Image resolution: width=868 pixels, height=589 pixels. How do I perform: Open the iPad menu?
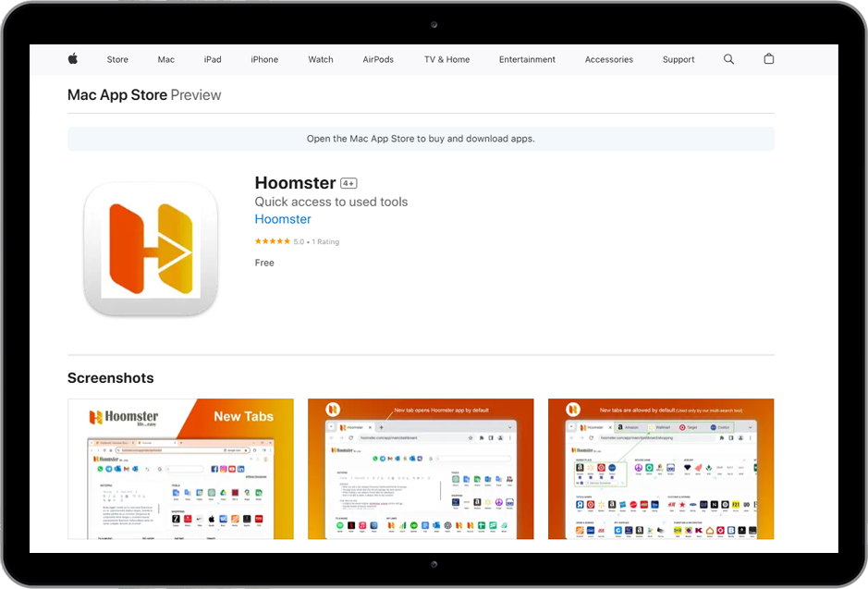point(213,59)
